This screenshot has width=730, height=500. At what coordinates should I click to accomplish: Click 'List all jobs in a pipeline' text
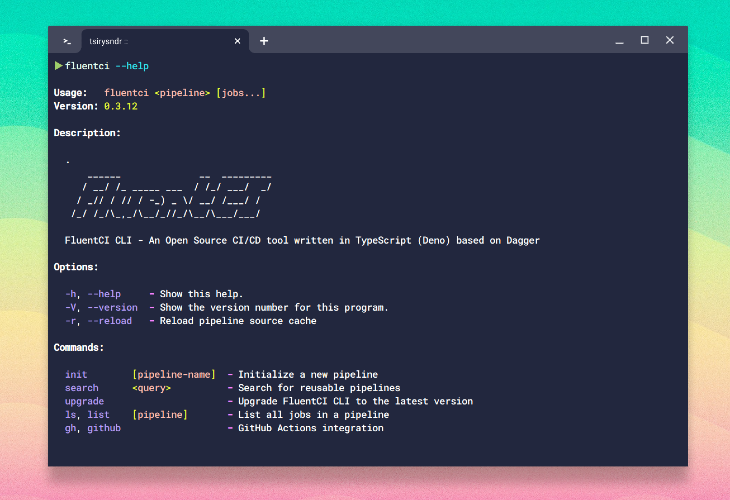(x=313, y=415)
